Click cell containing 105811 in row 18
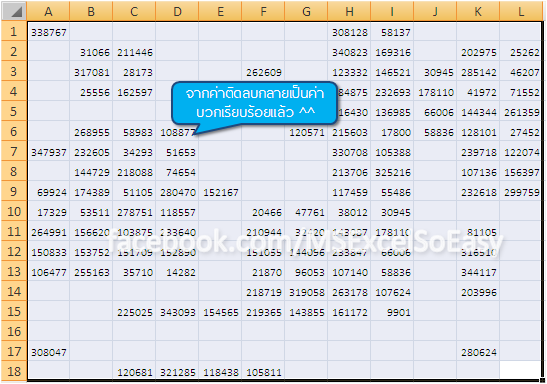This screenshot has width=547, height=384. [x=263, y=371]
